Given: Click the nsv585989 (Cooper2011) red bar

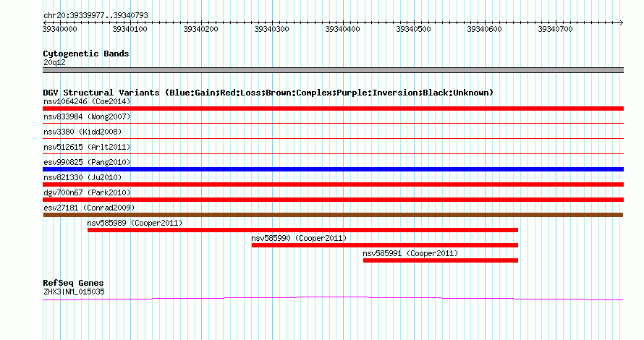Looking at the screenshot, I should 302,230.
